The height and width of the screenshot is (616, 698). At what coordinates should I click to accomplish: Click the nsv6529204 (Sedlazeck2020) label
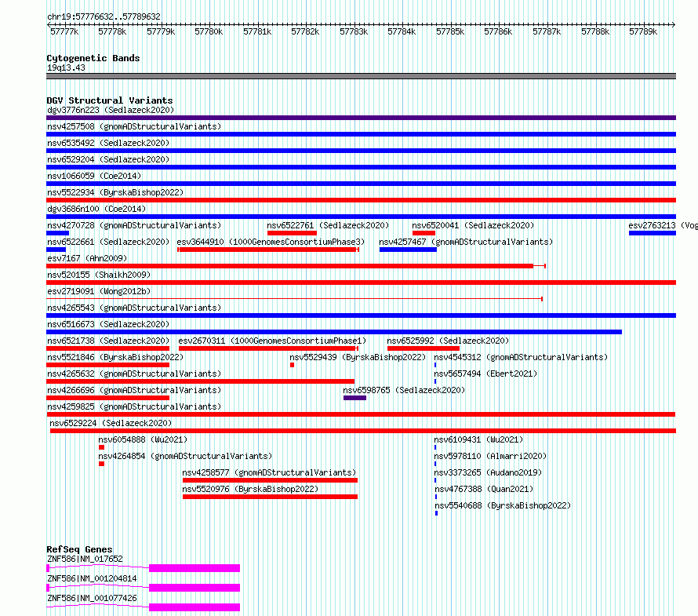(x=108, y=159)
